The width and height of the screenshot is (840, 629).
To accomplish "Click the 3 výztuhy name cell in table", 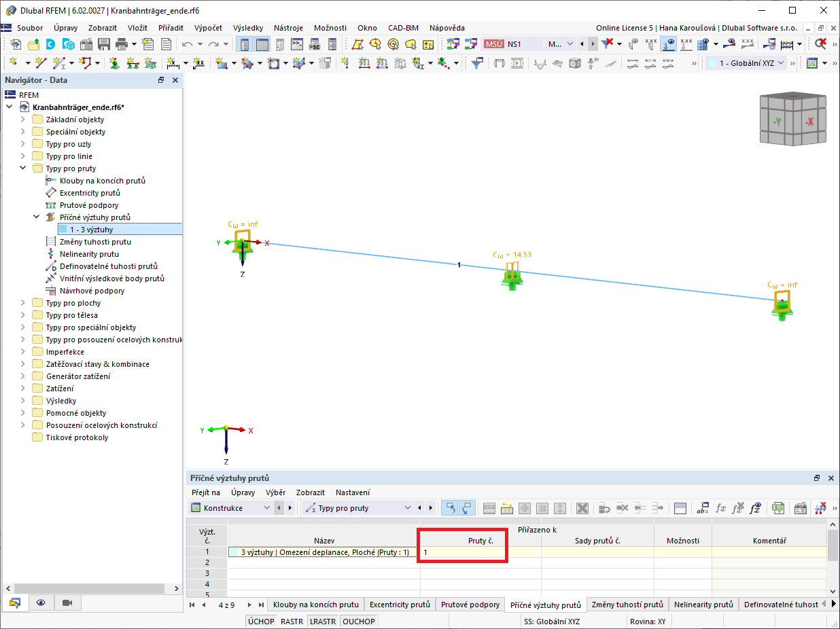I will click(323, 553).
